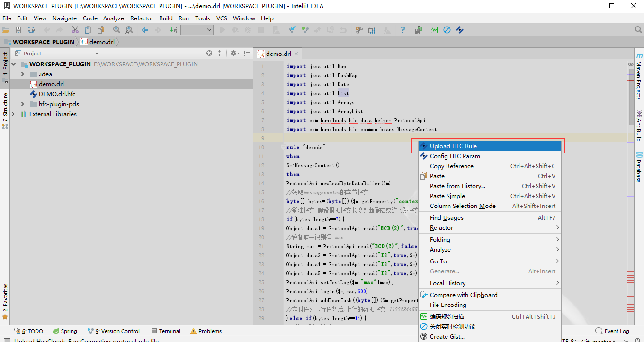Click the Paste clipboard toolbar icon
644x342 pixels.
click(x=100, y=30)
